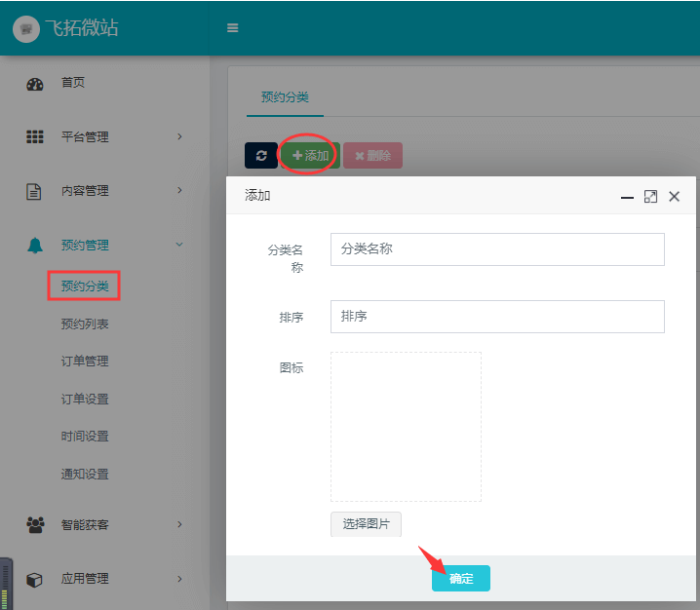Click the cube icon beside 应用管理
700x610 pixels.
click(x=34, y=580)
